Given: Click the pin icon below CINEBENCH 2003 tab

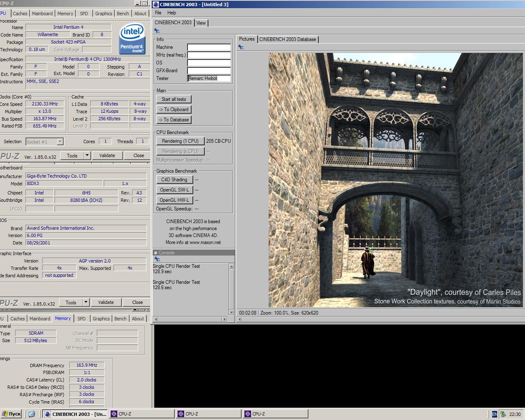Looking at the screenshot, I should click(x=157, y=31).
